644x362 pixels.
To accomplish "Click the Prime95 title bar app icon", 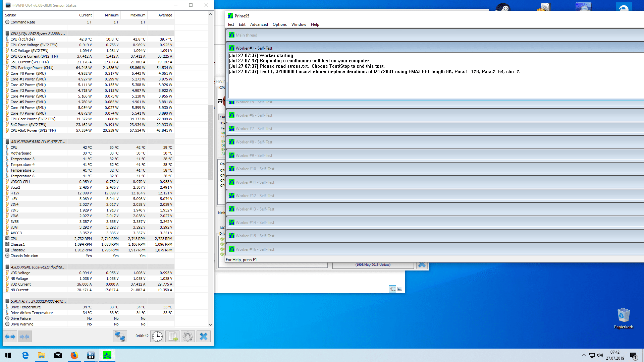I will [230, 16].
